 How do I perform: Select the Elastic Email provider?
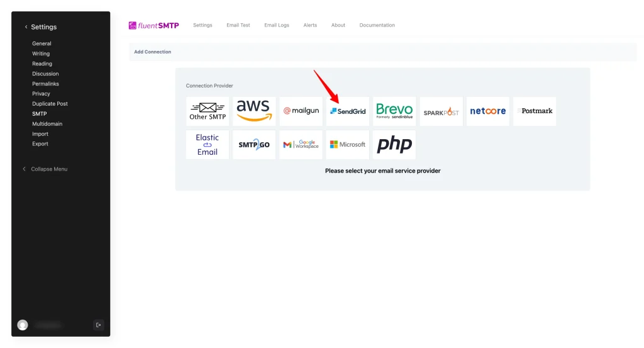pyautogui.click(x=208, y=145)
